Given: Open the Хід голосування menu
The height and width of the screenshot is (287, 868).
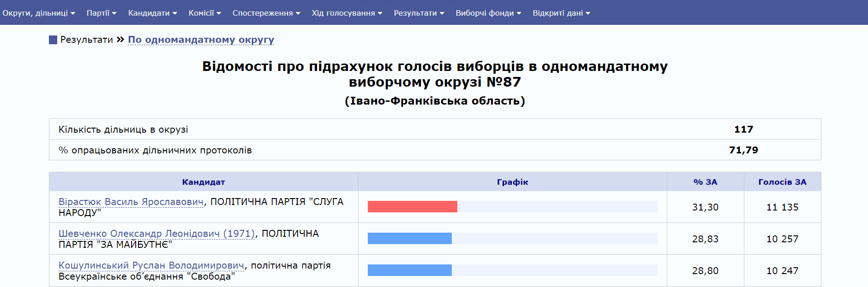Looking at the screenshot, I should 347,13.
